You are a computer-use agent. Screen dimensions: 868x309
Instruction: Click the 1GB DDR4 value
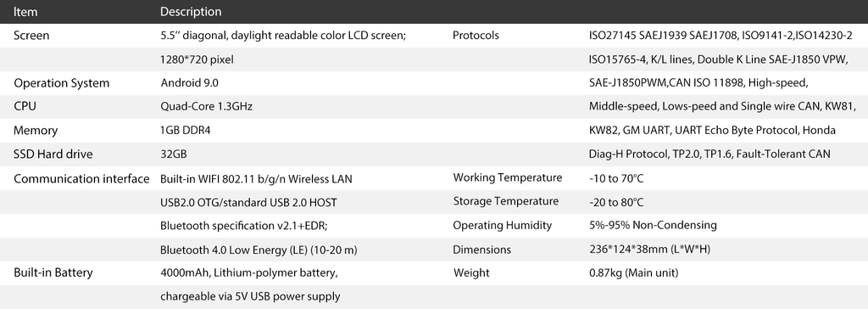[x=186, y=131]
